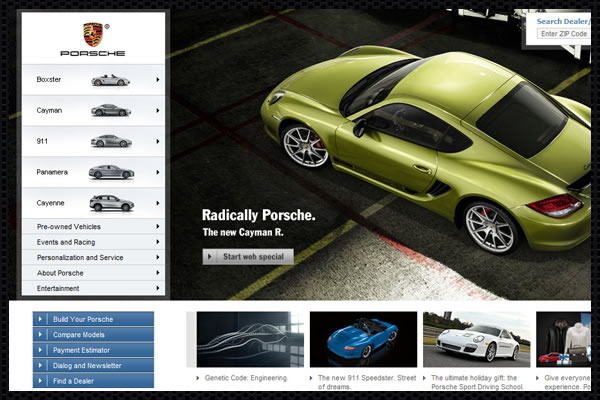Open Events and Racing menu item
This screenshot has width=600, height=400.
[93, 242]
